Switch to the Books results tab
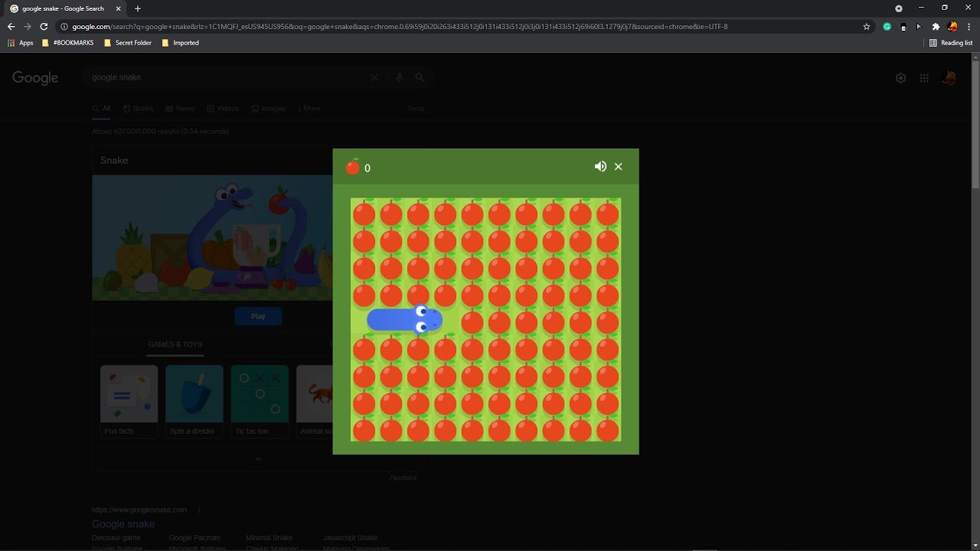980x551 pixels. tap(139, 109)
